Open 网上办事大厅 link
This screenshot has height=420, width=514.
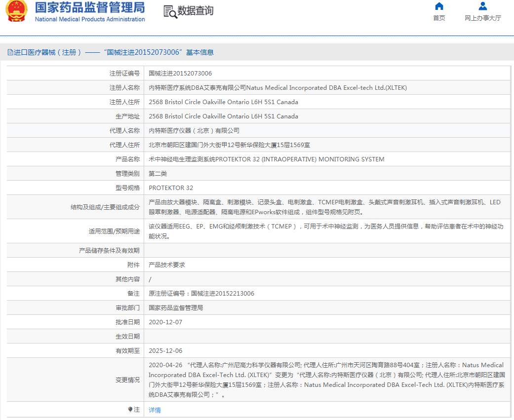coord(482,18)
